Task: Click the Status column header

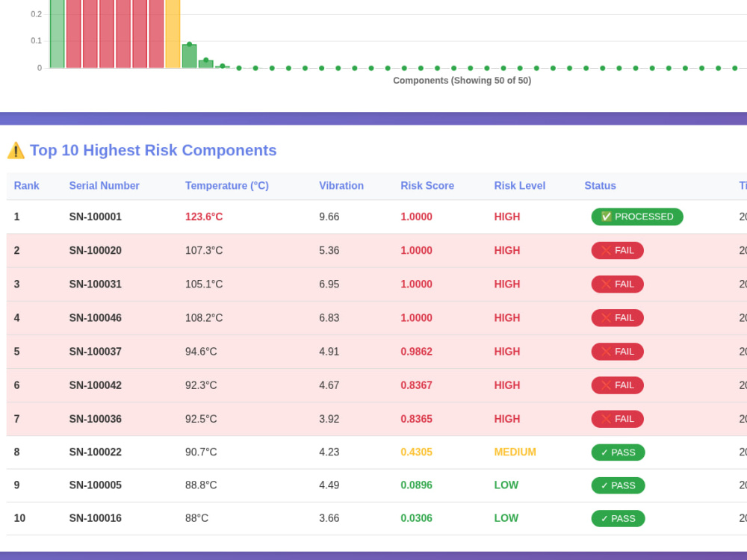Action: click(x=600, y=186)
